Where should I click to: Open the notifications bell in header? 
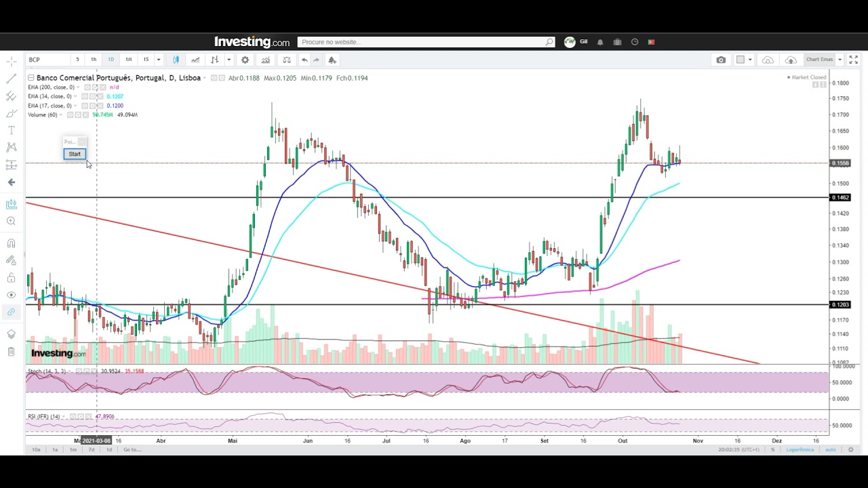[600, 42]
